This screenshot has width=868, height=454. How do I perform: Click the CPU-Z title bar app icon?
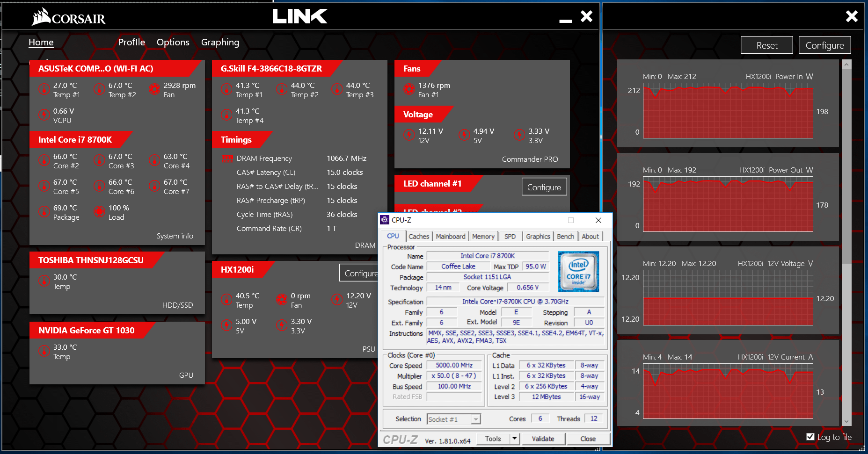click(x=385, y=220)
